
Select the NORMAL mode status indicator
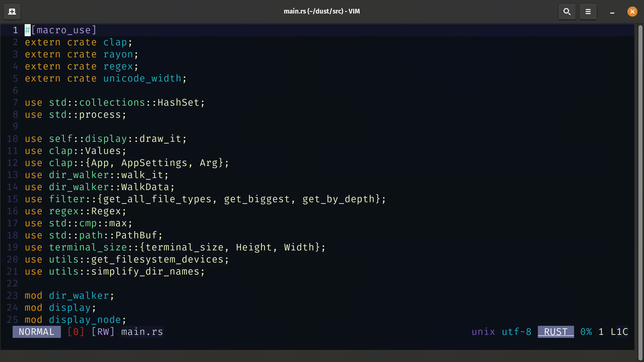[36, 332]
